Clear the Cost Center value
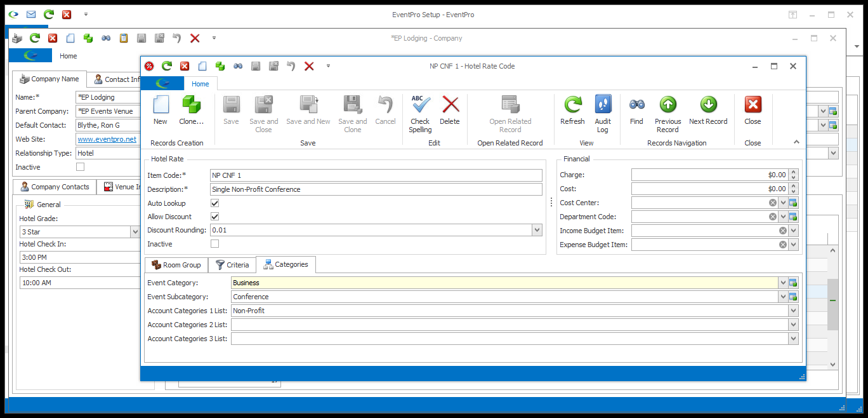Image resolution: width=868 pixels, height=418 pixels. click(772, 203)
